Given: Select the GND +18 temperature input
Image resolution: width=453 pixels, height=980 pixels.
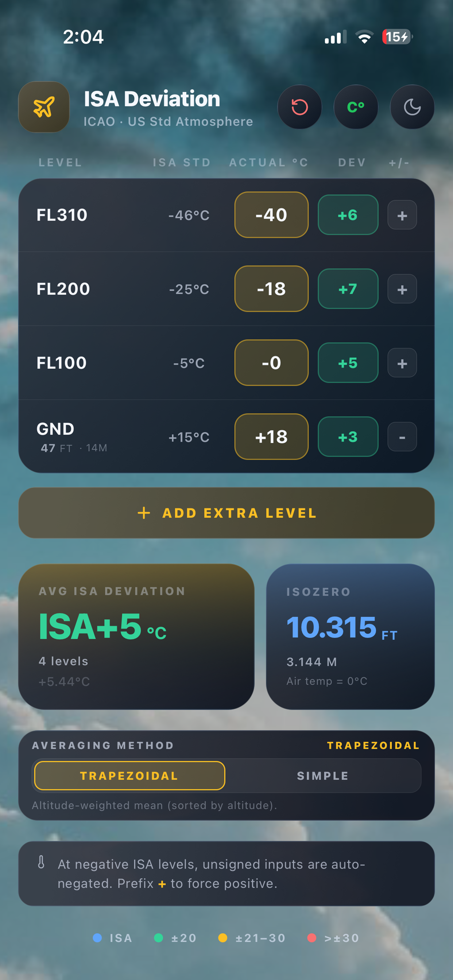Looking at the screenshot, I should click(271, 437).
